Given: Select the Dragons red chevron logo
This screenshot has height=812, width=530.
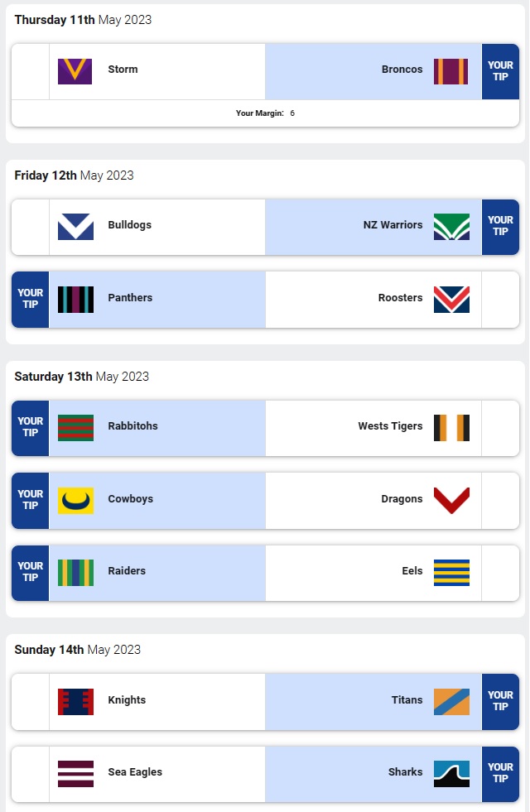Looking at the screenshot, I should [451, 501].
